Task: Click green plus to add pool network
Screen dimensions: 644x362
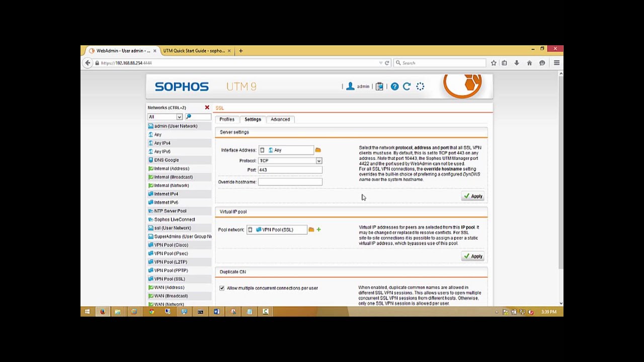Action: [x=318, y=230]
